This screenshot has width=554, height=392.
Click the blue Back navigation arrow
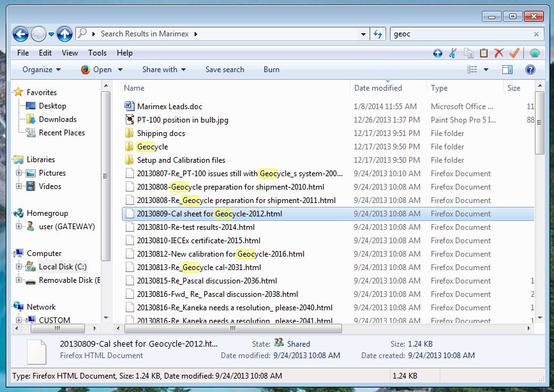click(x=20, y=34)
